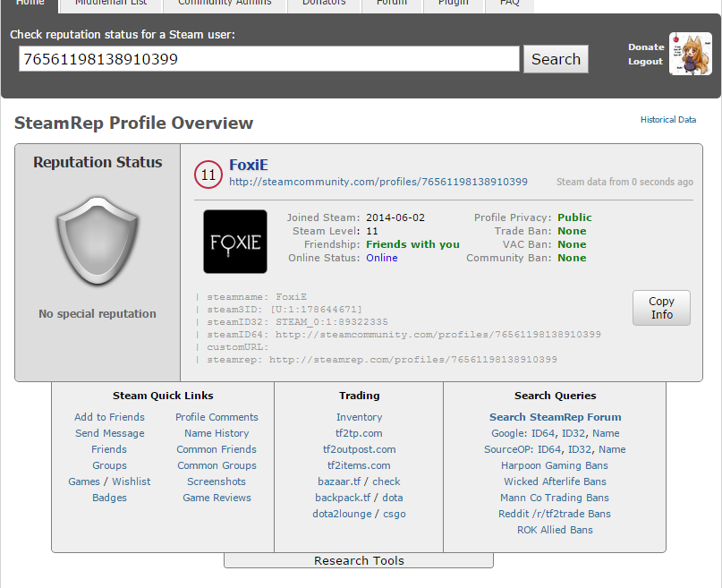The width and height of the screenshot is (722, 588).
Task: Open the FoxiE profile name link
Action: (x=249, y=165)
